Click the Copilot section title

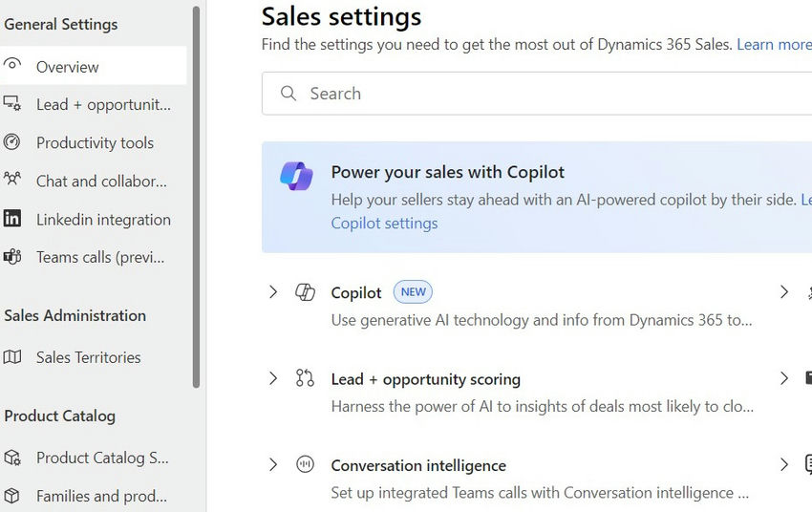point(356,292)
